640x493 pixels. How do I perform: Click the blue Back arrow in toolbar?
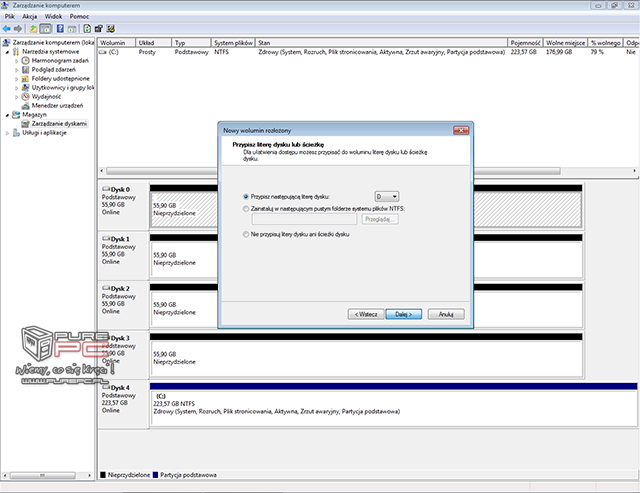point(7,29)
